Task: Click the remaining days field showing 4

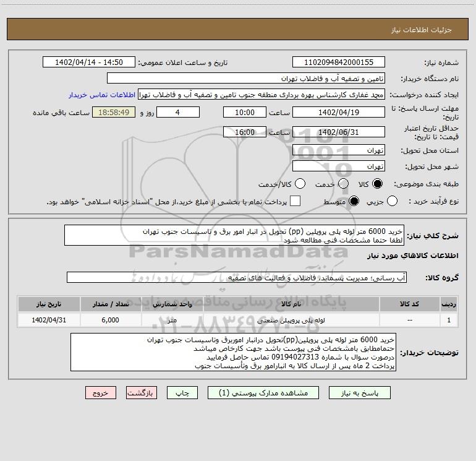Action: 178,112
